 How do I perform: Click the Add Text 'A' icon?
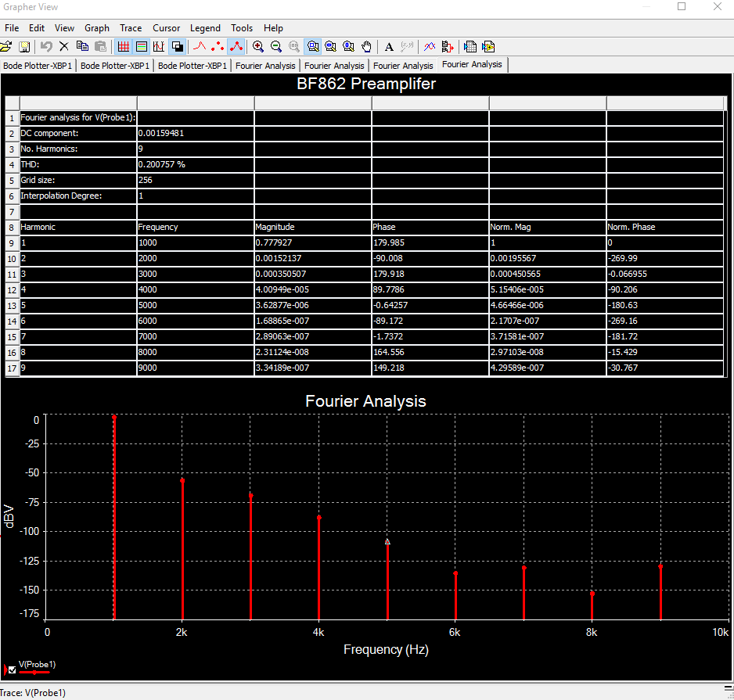(x=389, y=46)
